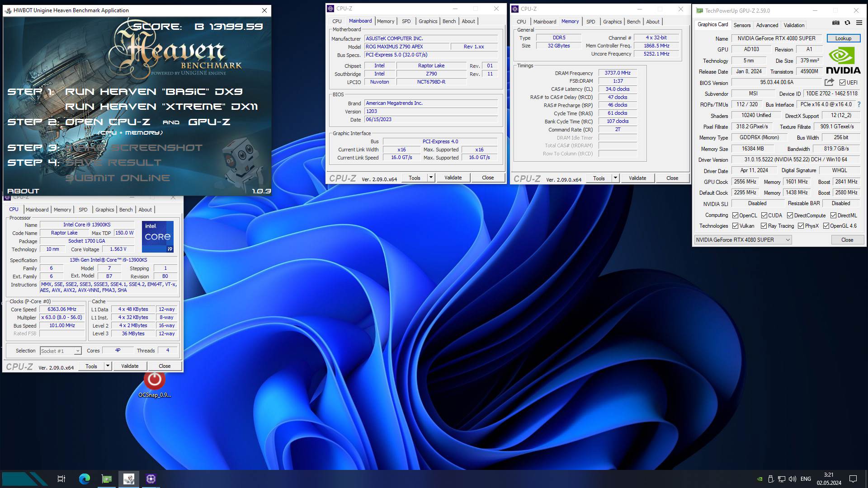
Task: Toggle OpenCL checkbox
Action: (x=736, y=216)
